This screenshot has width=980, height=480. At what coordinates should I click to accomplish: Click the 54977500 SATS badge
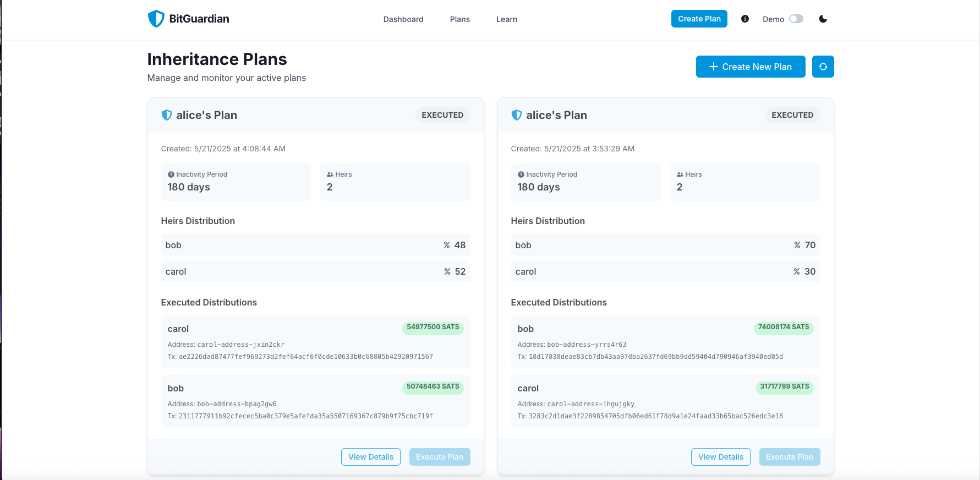point(433,327)
